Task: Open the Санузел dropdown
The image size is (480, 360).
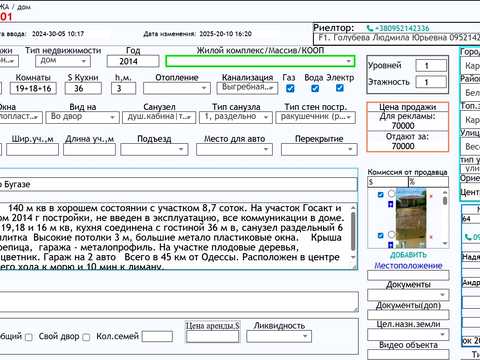Action: 159,117
